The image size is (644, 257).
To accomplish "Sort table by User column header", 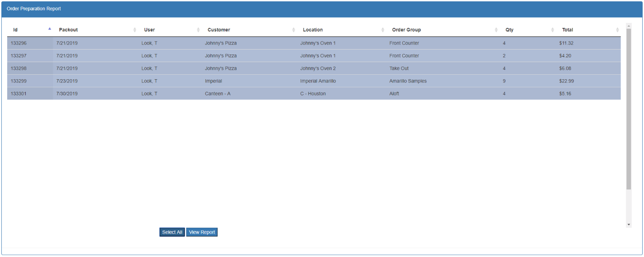I will (170, 30).
